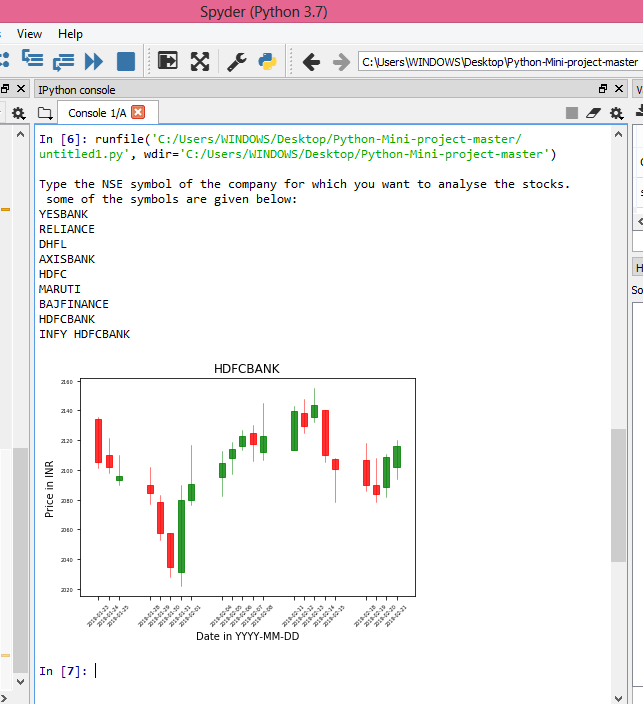
Task: Go forward with the right arrow
Action: coord(340,62)
